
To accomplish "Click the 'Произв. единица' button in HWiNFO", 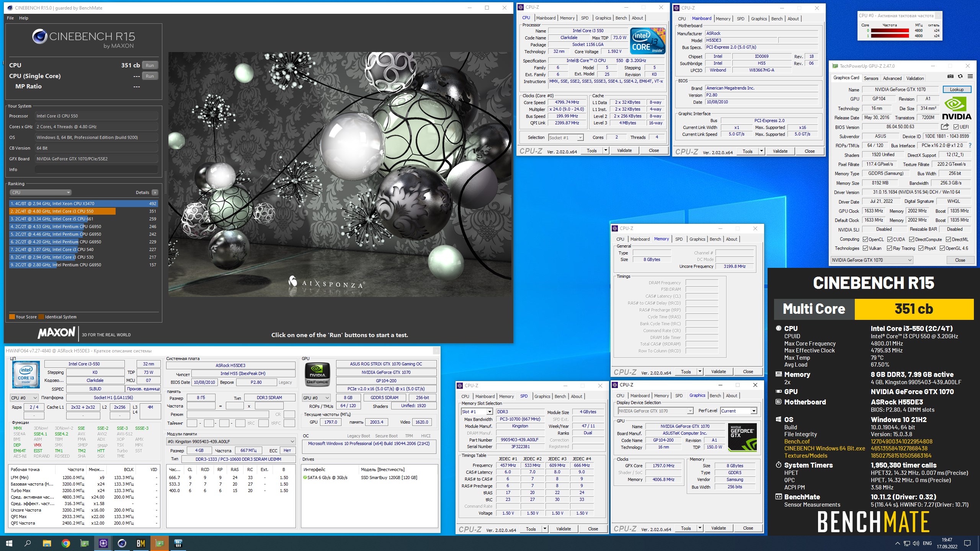I will pyautogui.click(x=143, y=389).
